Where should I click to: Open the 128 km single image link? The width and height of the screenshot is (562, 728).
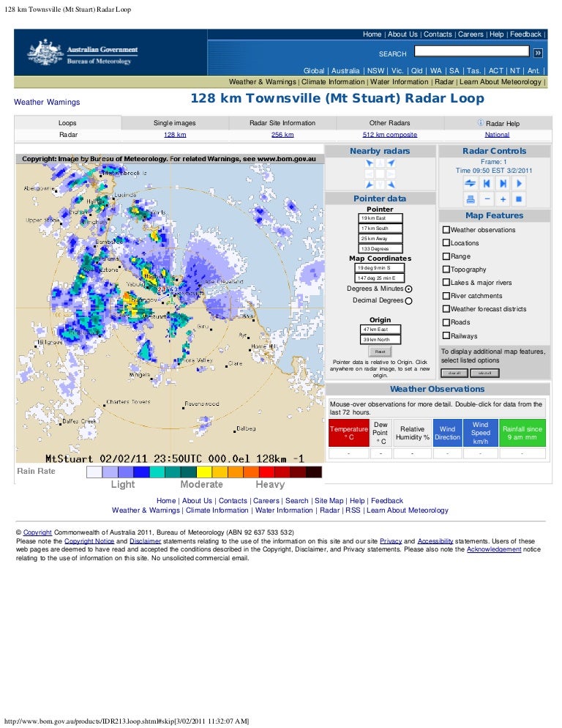pyautogui.click(x=175, y=135)
